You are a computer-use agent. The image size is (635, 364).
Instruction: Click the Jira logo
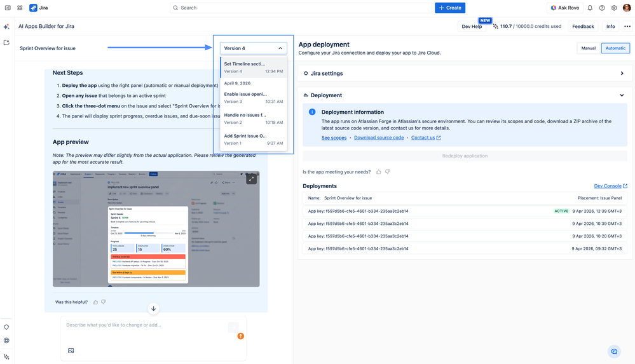pos(39,8)
